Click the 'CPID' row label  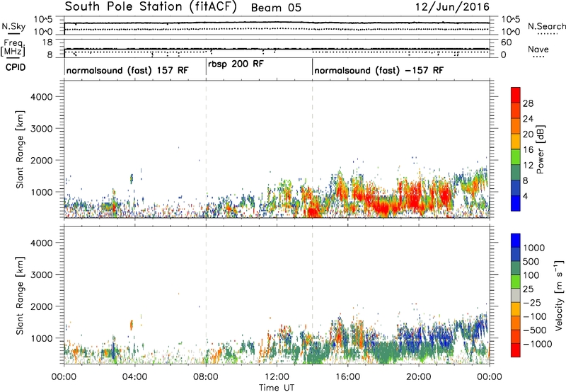[x=16, y=67]
